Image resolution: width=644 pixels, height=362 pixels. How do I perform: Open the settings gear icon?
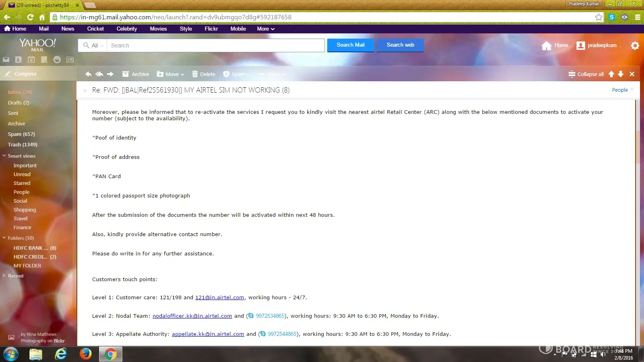coord(635,45)
